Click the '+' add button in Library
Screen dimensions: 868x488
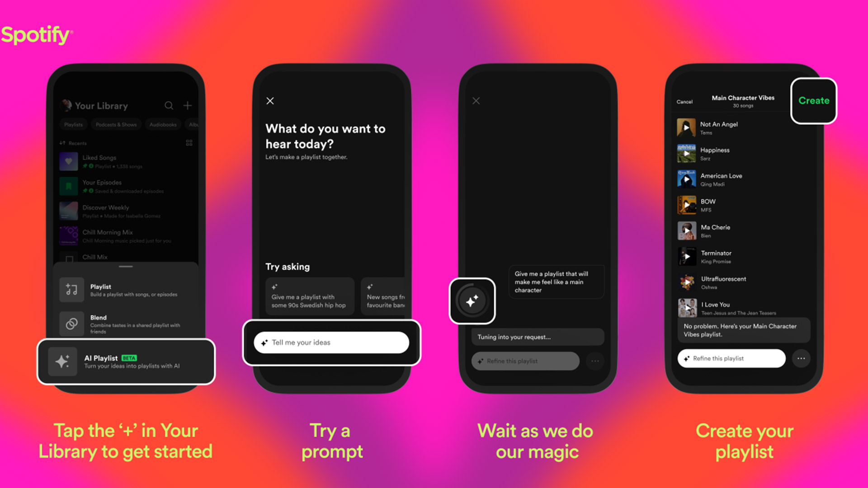(187, 105)
